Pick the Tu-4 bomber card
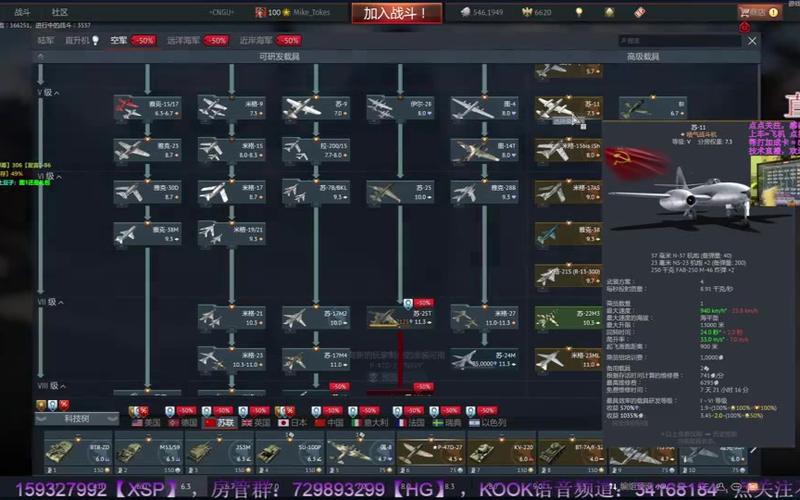Screen dimensions: 800x500 tap(484, 108)
